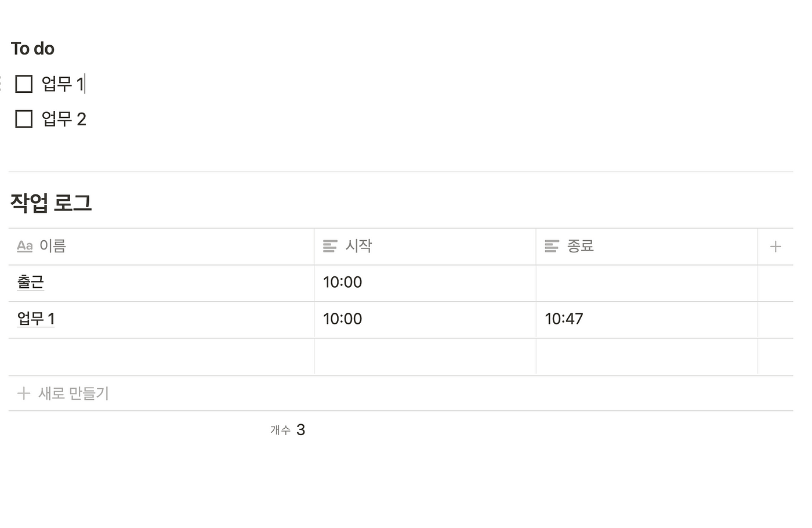Click the plus icon beside 새로 만들기

point(24,393)
